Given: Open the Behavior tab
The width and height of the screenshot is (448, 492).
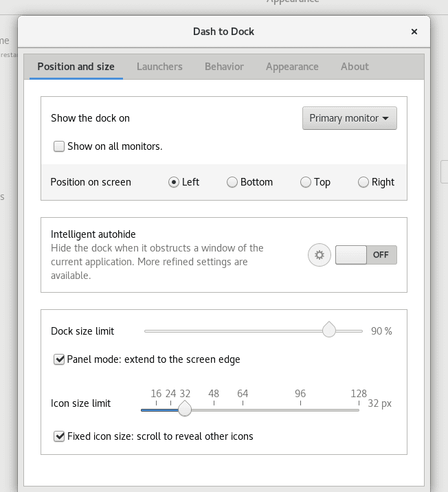Looking at the screenshot, I should (224, 67).
